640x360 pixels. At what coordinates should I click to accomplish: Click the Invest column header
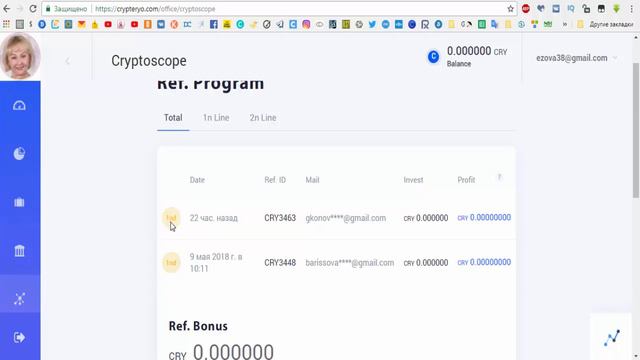click(x=413, y=180)
